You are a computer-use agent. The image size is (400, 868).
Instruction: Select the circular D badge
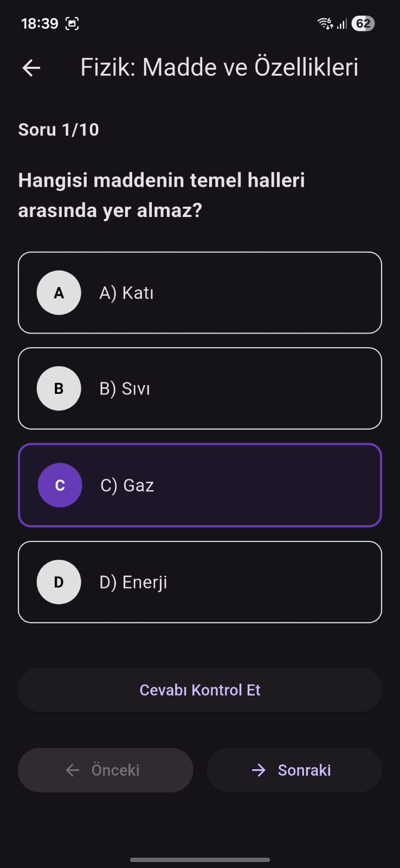[x=59, y=582]
